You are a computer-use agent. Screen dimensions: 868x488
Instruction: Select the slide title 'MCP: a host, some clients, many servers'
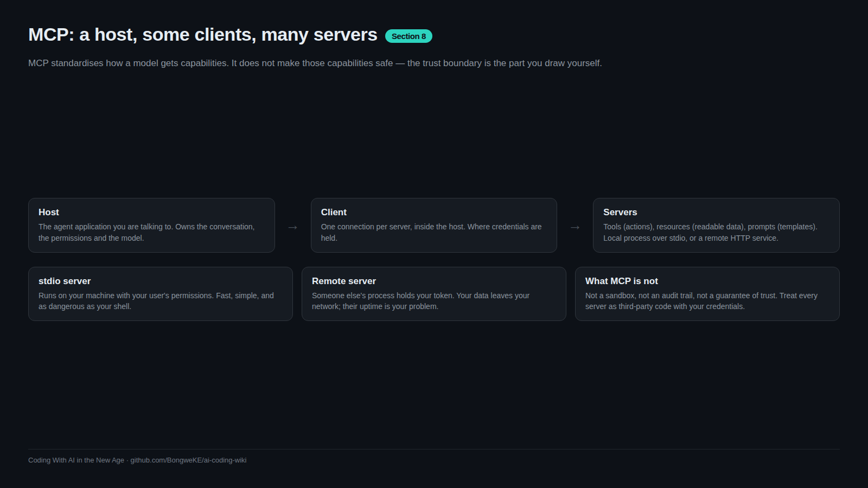point(202,35)
